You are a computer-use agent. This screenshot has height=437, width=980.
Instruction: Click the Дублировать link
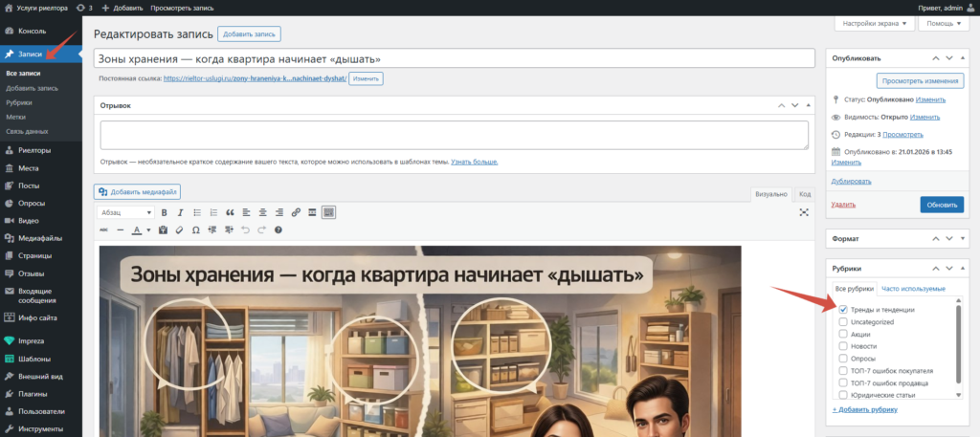tap(851, 181)
